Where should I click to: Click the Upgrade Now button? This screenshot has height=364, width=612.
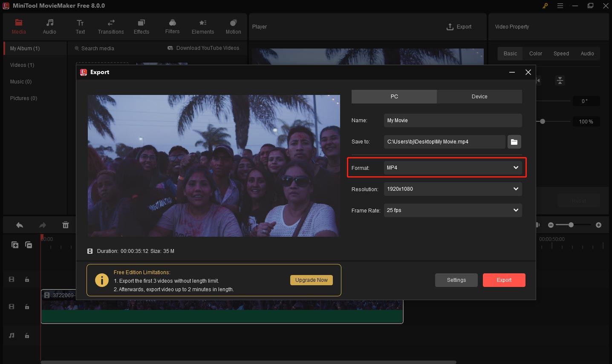312,280
